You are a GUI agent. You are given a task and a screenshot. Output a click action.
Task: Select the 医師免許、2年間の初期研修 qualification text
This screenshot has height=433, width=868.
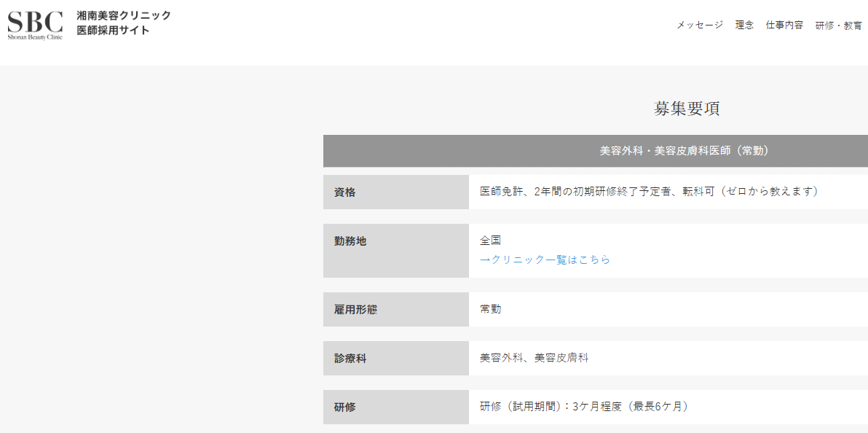click(x=649, y=192)
